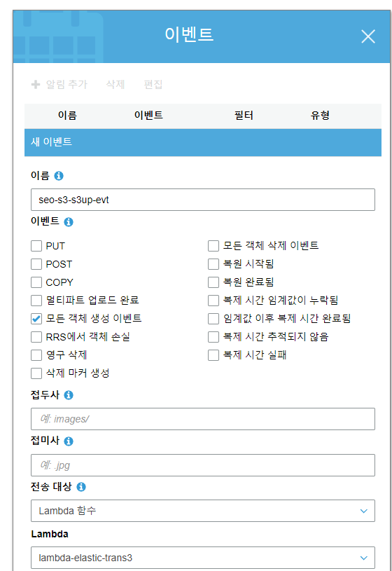Click the info icon beside 전송 대상
Image resolution: width=392 pixels, height=571 pixels.
(x=81, y=487)
